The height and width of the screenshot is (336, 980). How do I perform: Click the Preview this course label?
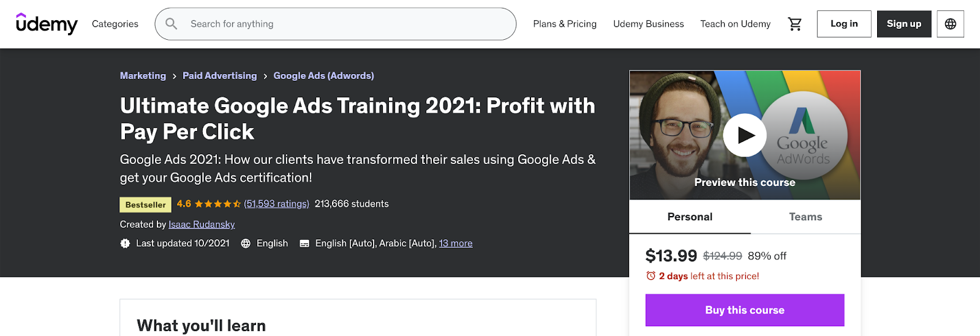point(745,182)
